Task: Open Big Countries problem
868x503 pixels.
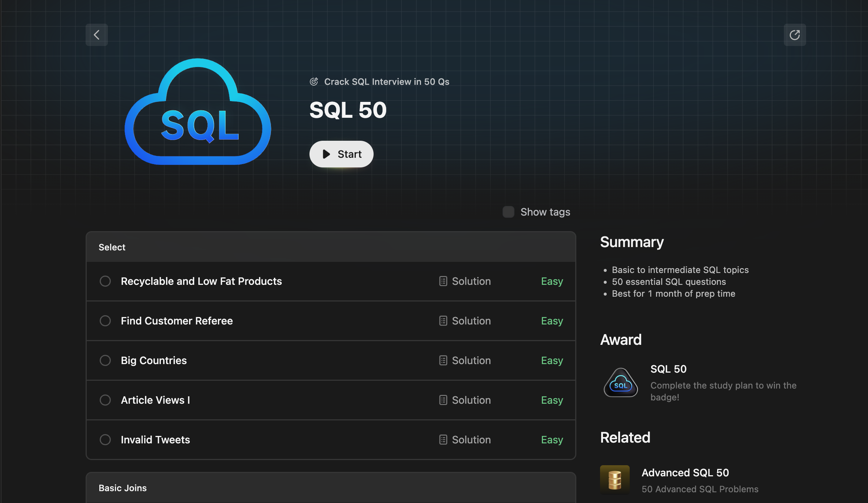Action: coord(154,360)
